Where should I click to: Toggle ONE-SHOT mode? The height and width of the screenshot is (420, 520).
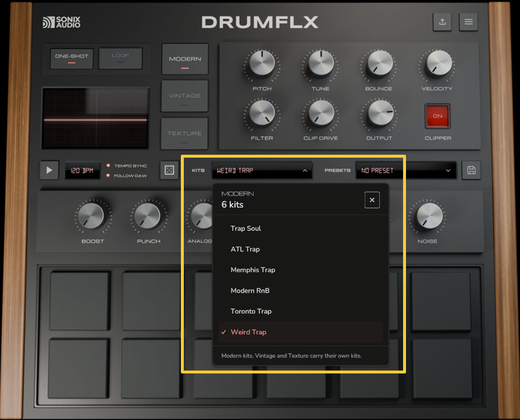click(x=72, y=58)
